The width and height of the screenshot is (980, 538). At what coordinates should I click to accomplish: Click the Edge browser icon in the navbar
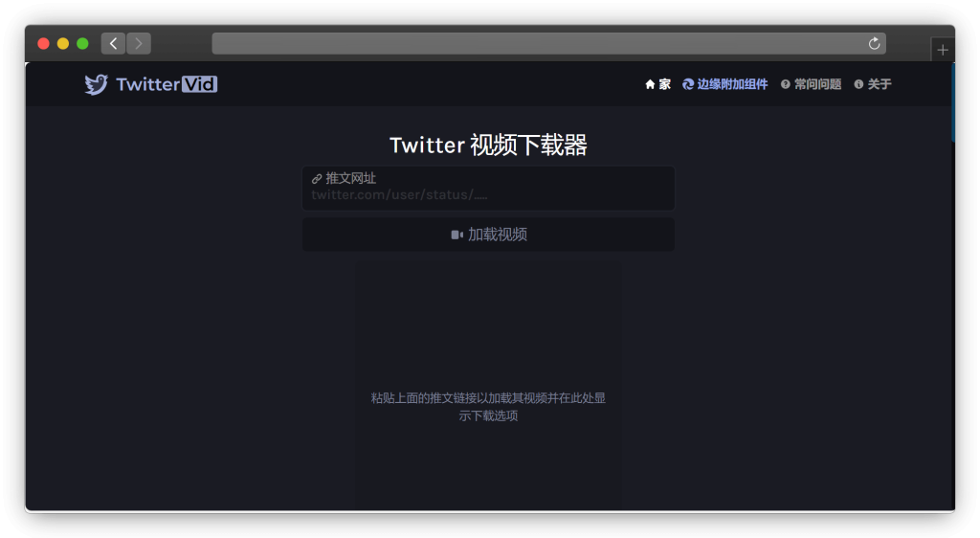point(688,84)
